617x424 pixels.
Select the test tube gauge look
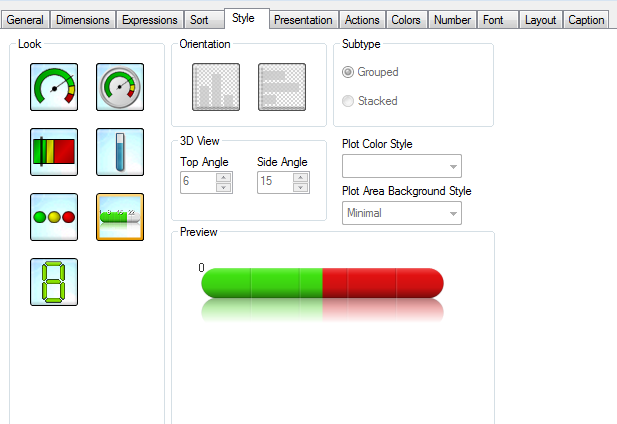coord(120,152)
